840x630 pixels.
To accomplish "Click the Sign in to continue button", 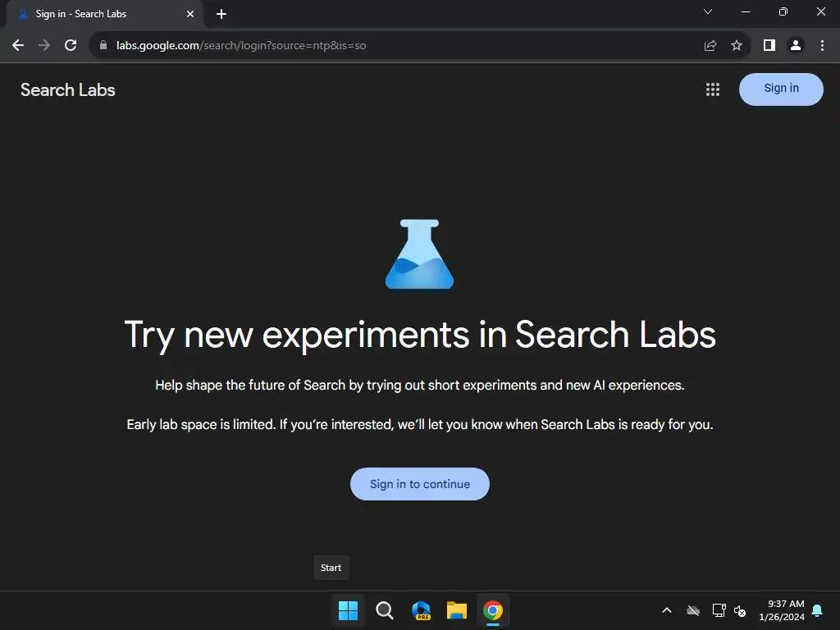I will pyautogui.click(x=419, y=484).
